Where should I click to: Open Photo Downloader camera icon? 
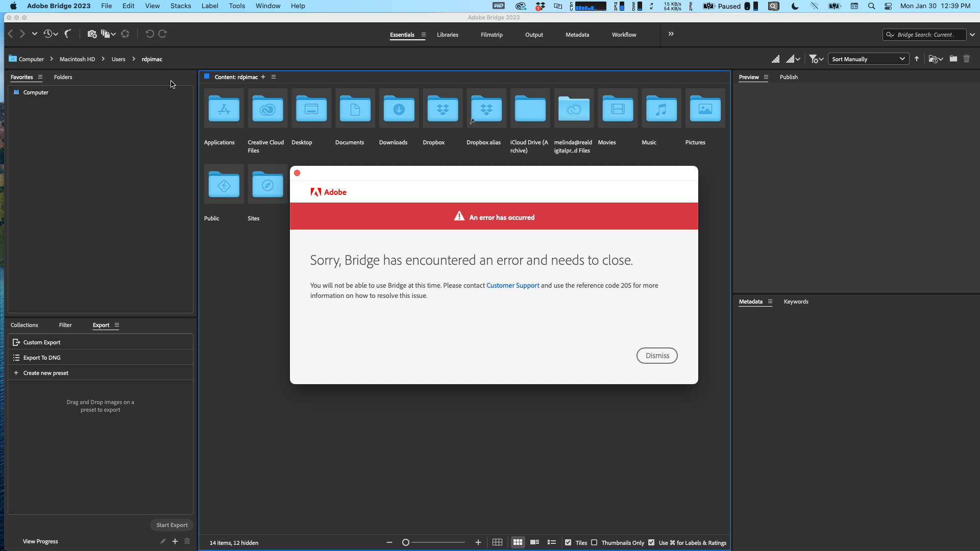pyautogui.click(x=92, y=34)
